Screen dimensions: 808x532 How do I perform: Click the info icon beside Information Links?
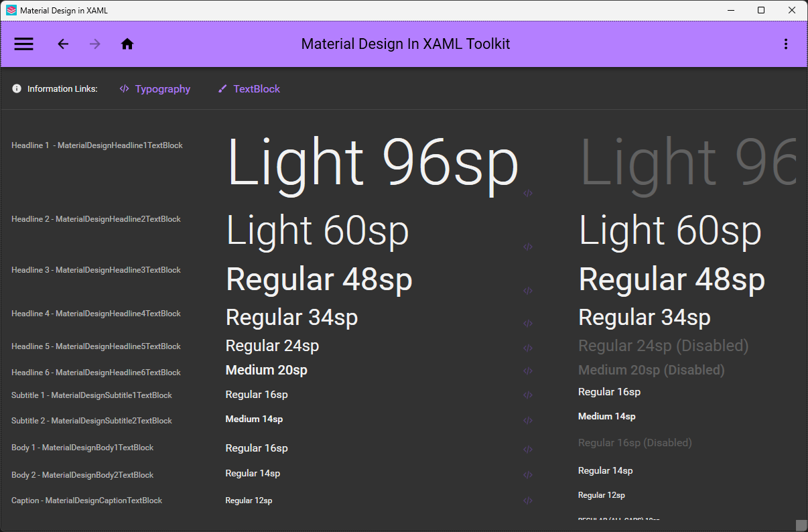click(x=17, y=88)
